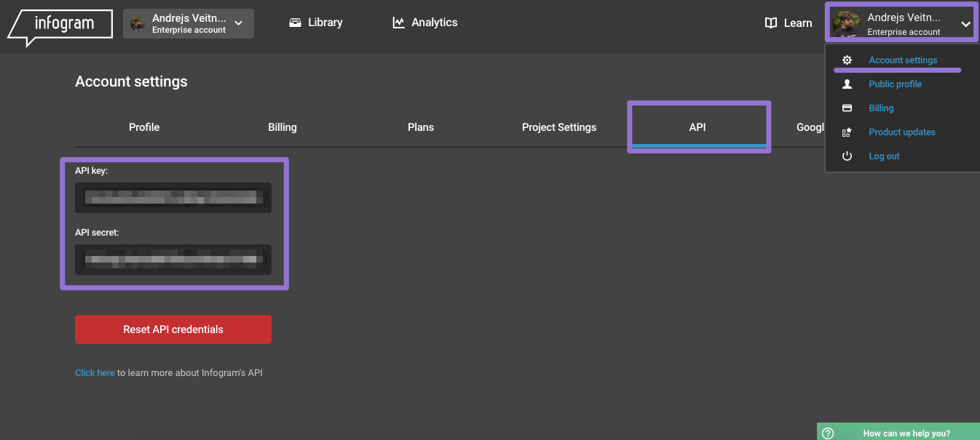980x440 pixels.
Task: Open Library via its tray icon
Action: point(295,23)
